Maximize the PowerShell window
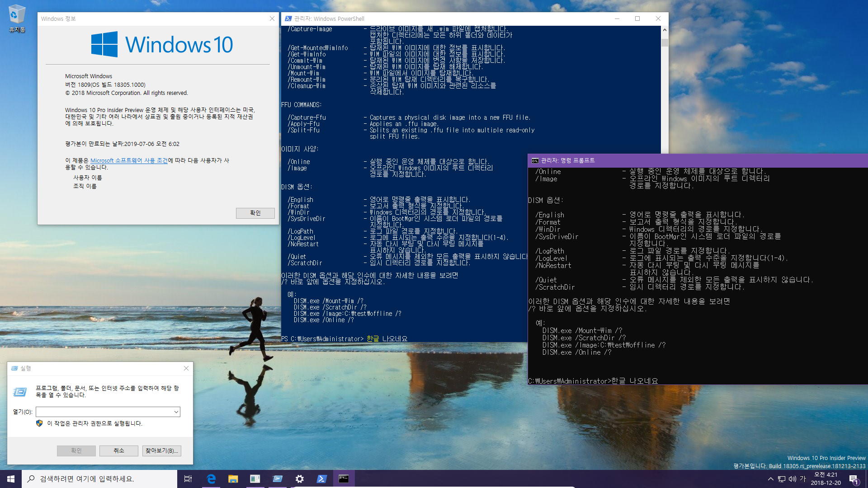868x488 pixels. 637,19
